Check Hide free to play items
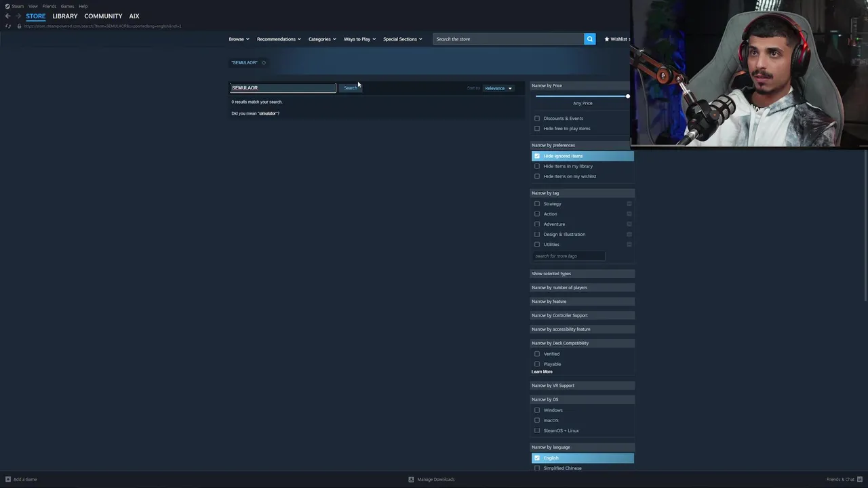This screenshot has height=488, width=868. (x=537, y=128)
